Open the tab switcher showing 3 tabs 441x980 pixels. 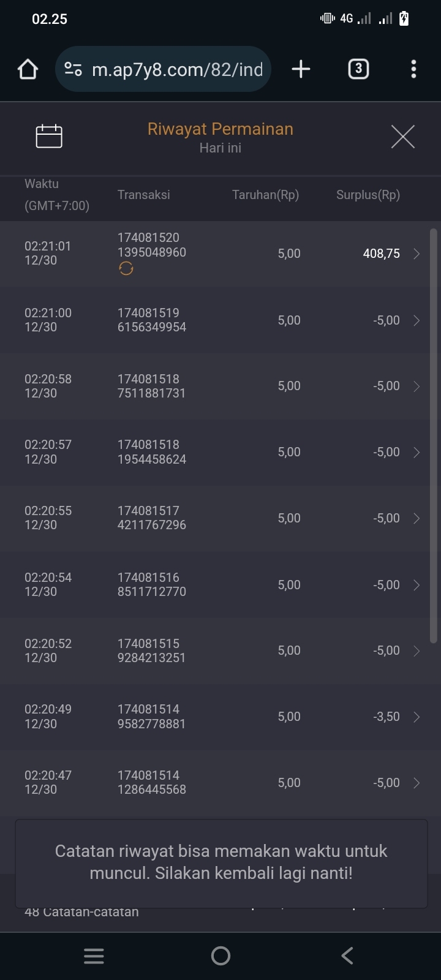point(358,69)
